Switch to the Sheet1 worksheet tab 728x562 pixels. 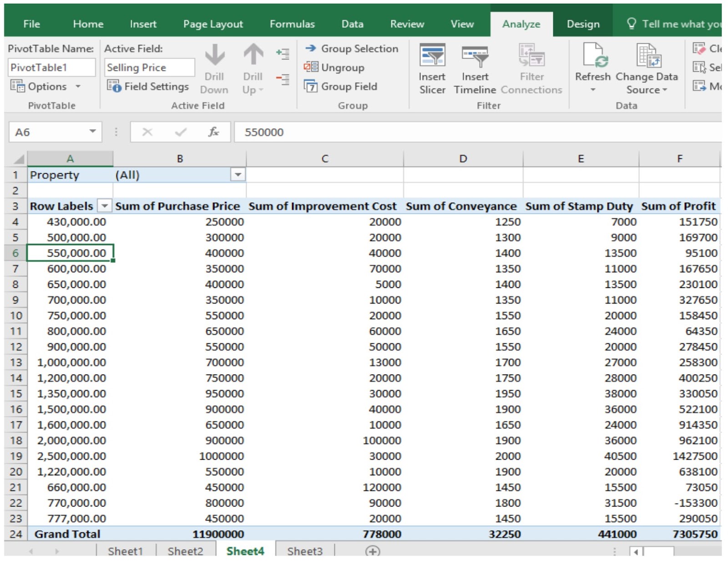pyautogui.click(x=125, y=551)
